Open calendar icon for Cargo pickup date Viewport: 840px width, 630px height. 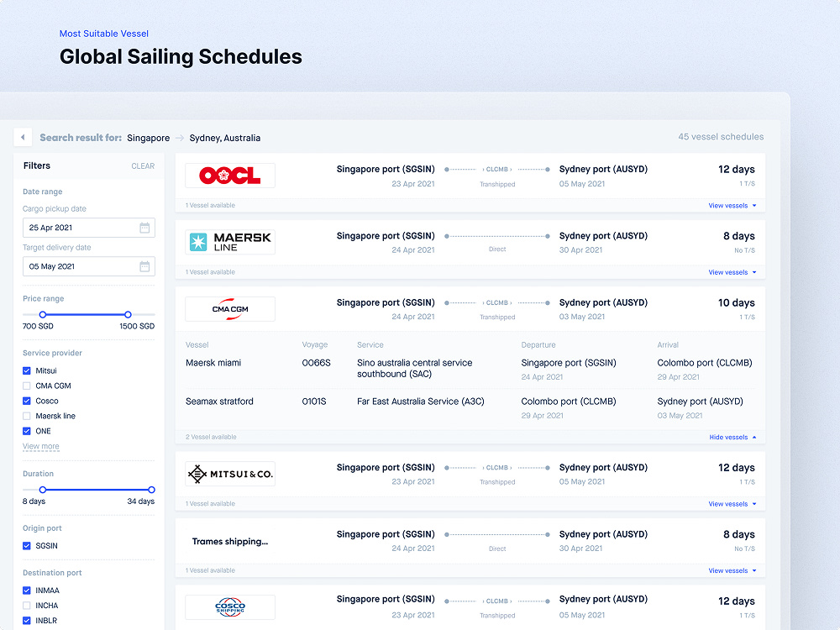(x=144, y=228)
